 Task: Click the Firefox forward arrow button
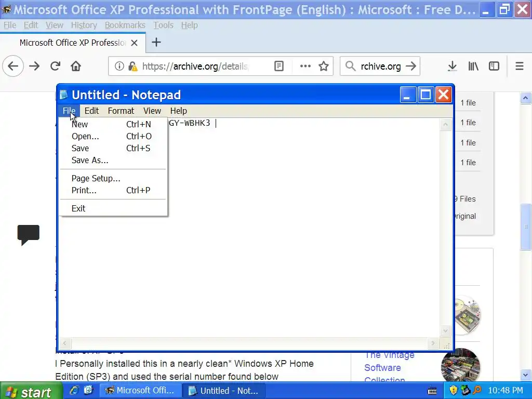[x=34, y=66]
